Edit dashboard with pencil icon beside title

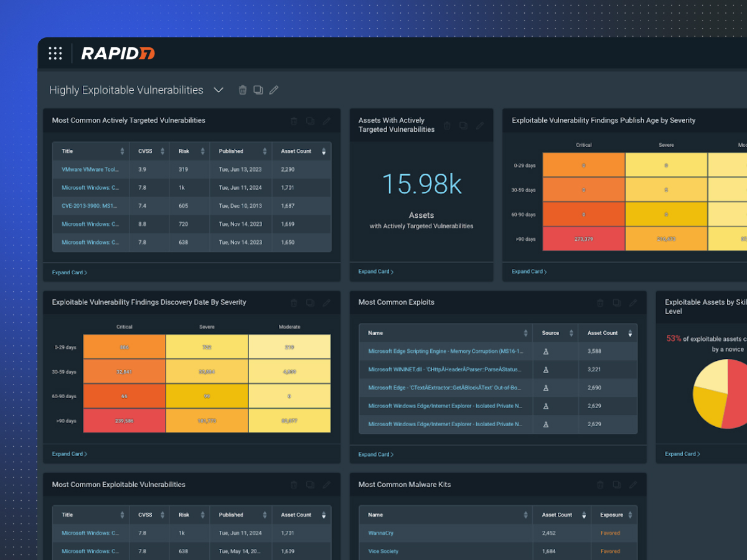tap(273, 90)
